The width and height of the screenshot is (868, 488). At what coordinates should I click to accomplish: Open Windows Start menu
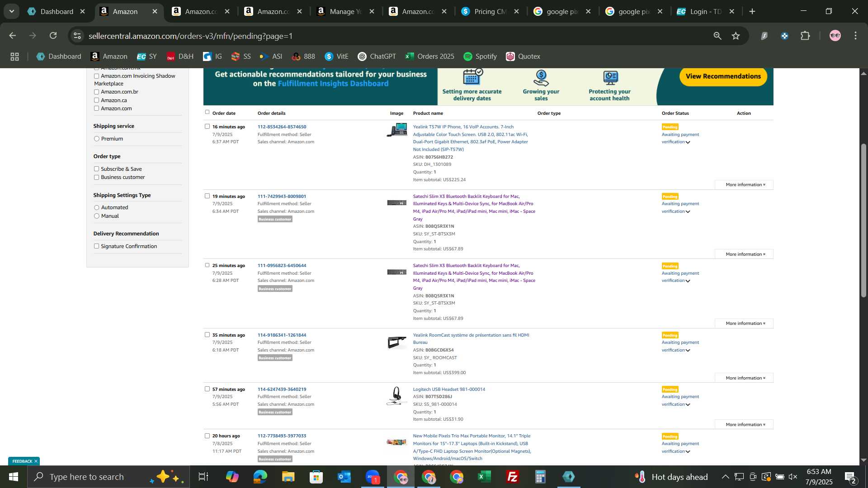(14, 477)
